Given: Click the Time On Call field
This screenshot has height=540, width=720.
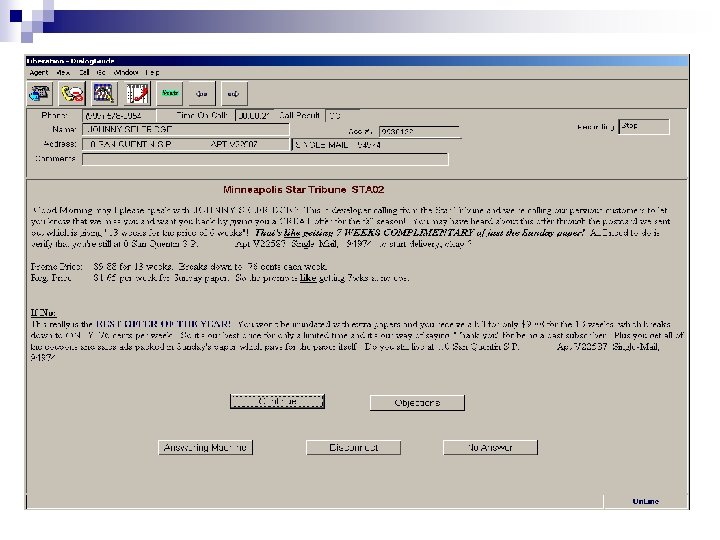Looking at the screenshot, I should click(253, 116).
